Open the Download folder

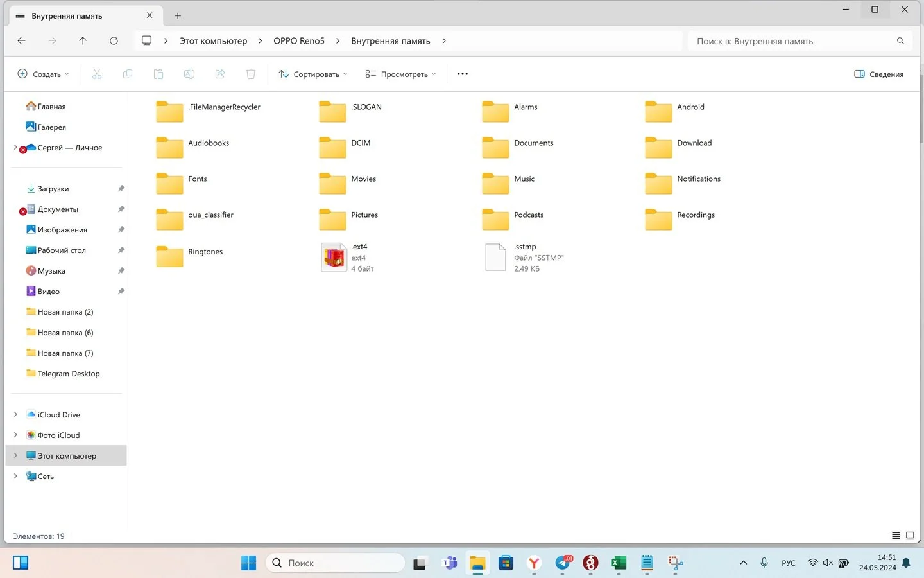658,147
